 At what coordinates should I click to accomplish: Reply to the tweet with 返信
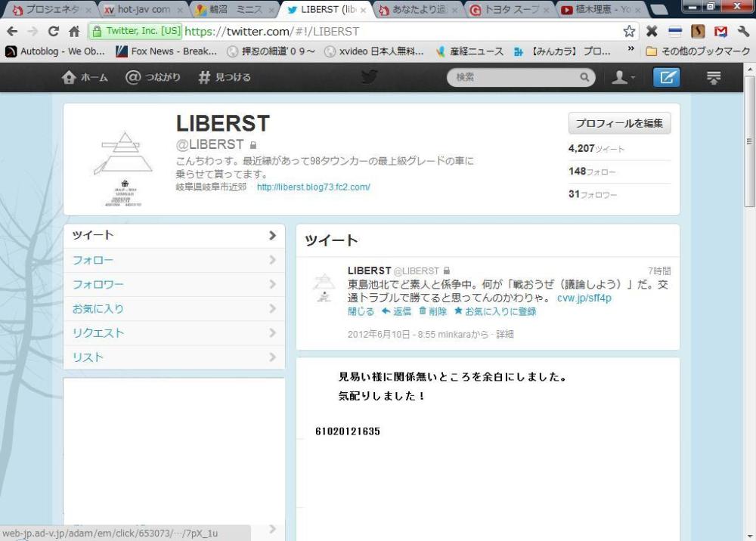396,312
